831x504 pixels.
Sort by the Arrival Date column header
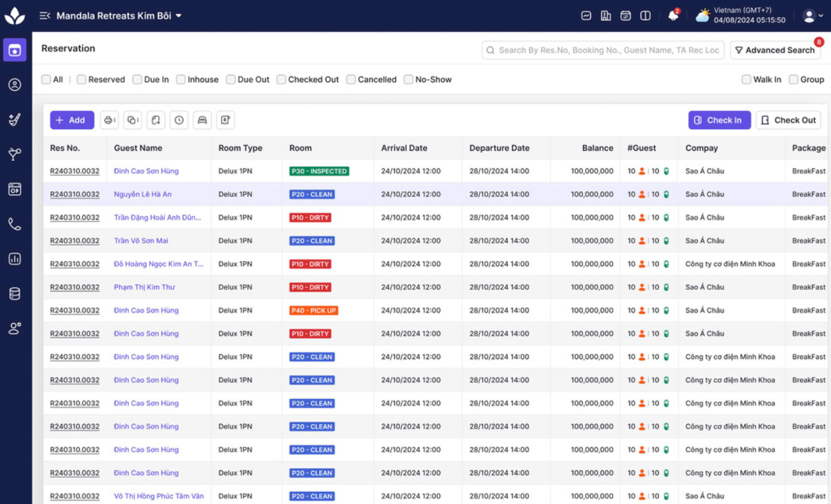tap(404, 148)
